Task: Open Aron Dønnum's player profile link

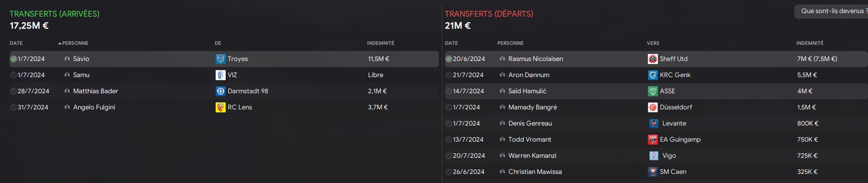Action: pos(529,75)
